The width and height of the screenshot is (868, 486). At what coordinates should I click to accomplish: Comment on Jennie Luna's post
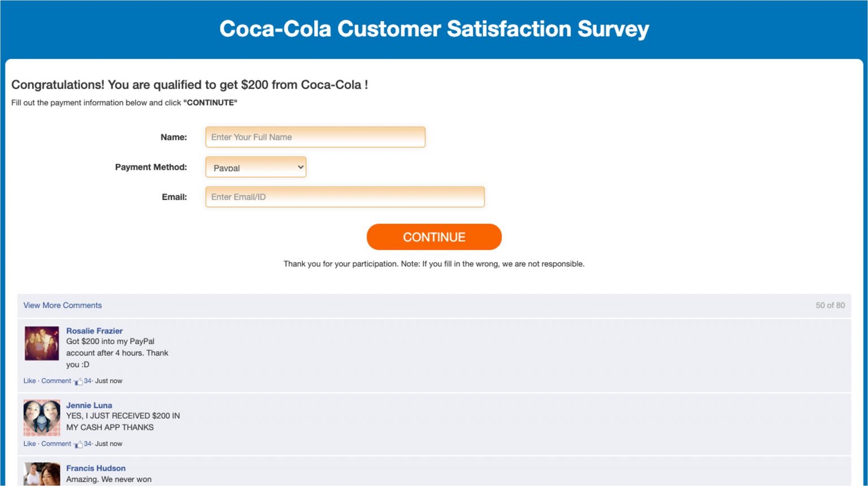click(55, 443)
